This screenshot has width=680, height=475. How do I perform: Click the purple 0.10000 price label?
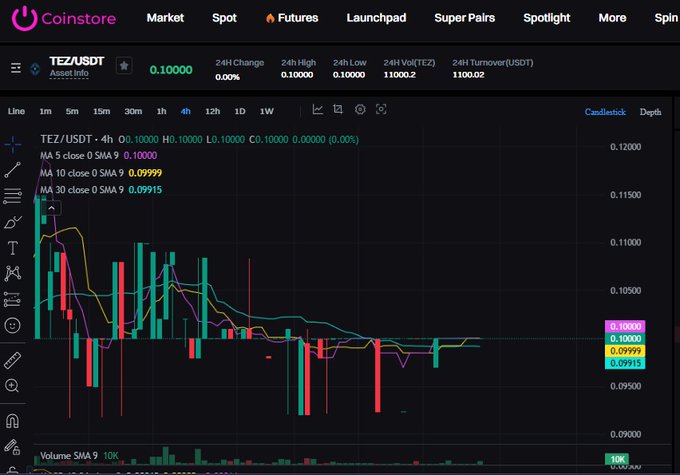(625, 326)
